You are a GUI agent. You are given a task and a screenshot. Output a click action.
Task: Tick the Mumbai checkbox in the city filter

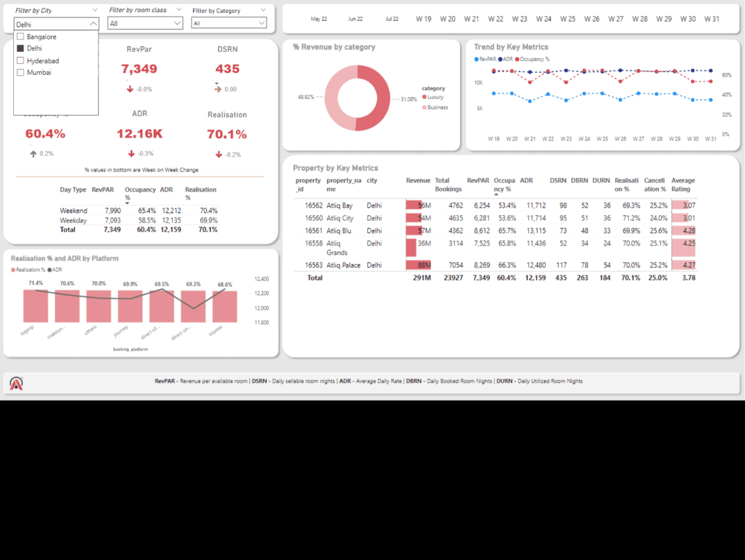pos(21,73)
